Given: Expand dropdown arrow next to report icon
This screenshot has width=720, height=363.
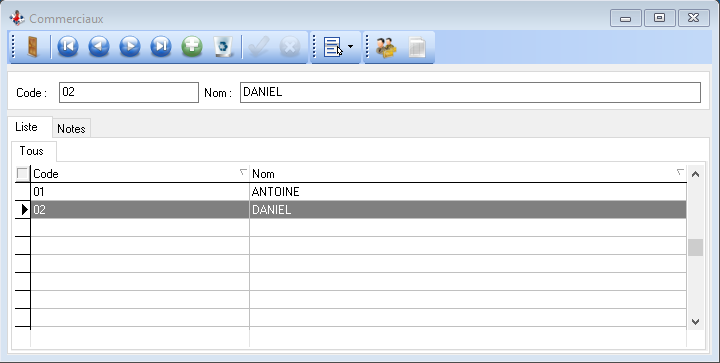Looking at the screenshot, I should tap(350, 47).
